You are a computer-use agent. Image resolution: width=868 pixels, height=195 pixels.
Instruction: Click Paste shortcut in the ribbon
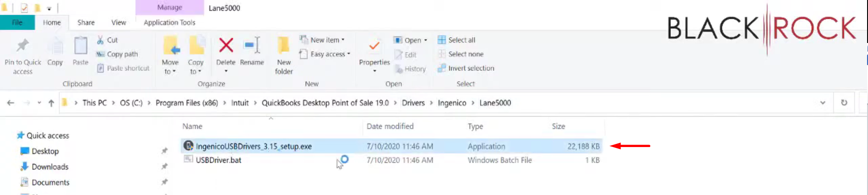(x=123, y=68)
